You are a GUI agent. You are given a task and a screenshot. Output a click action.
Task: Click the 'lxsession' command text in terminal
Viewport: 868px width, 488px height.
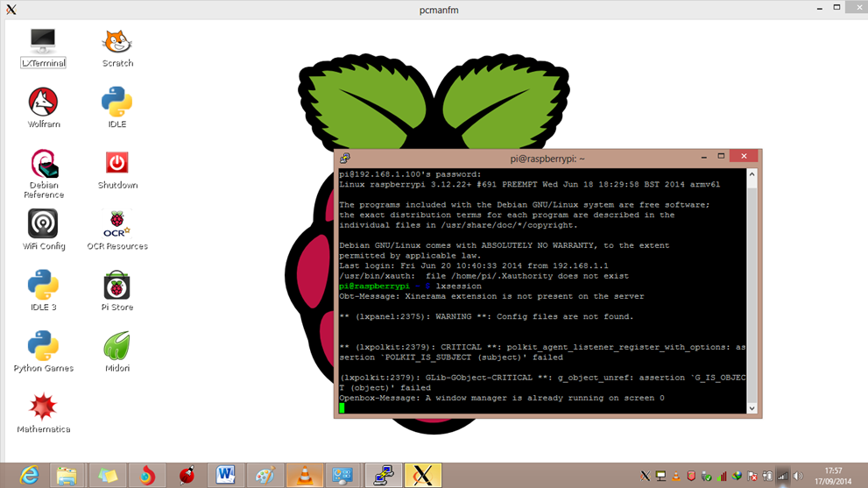(458, 286)
